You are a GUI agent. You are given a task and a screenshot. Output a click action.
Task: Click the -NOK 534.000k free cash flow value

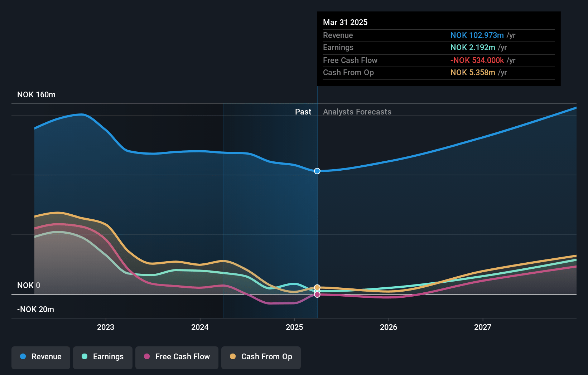477,60
